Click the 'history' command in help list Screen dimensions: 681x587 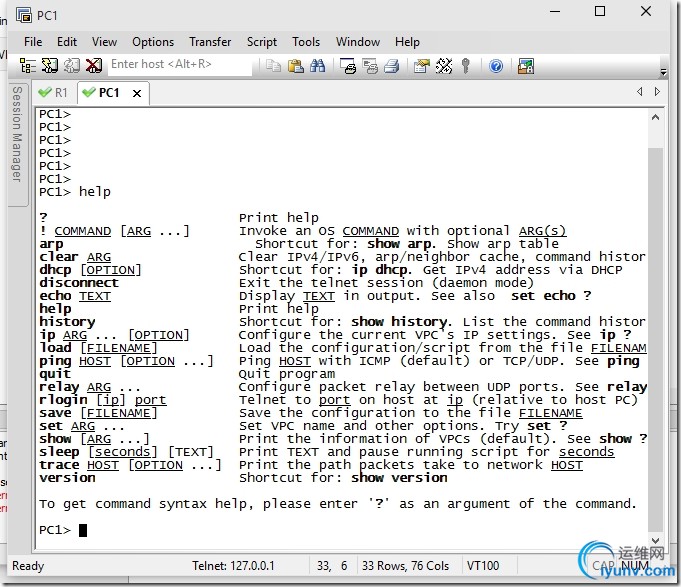pyautogui.click(x=67, y=322)
